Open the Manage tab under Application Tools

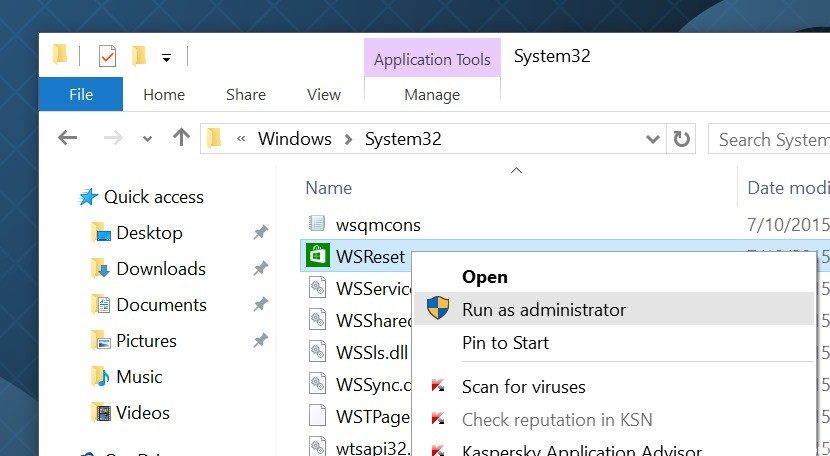(x=432, y=95)
